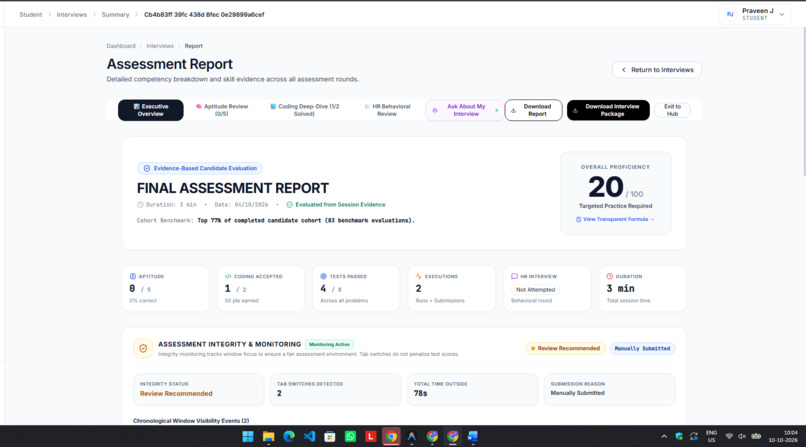The height and width of the screenshot is (447, 806).
Task: Return to Interviews
Action: pos(657,70)
